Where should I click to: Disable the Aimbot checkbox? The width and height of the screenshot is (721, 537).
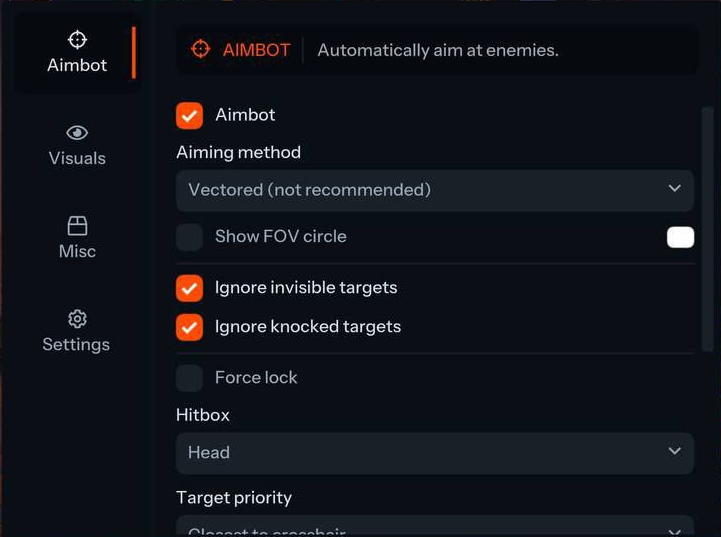coord(189,115)
